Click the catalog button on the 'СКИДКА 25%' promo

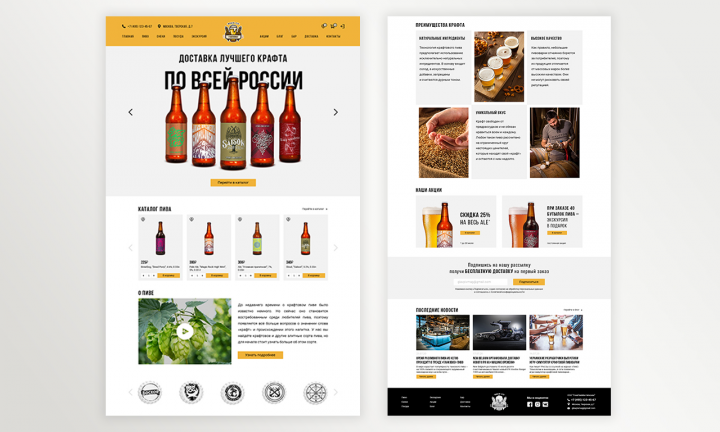tap(470, 233)
